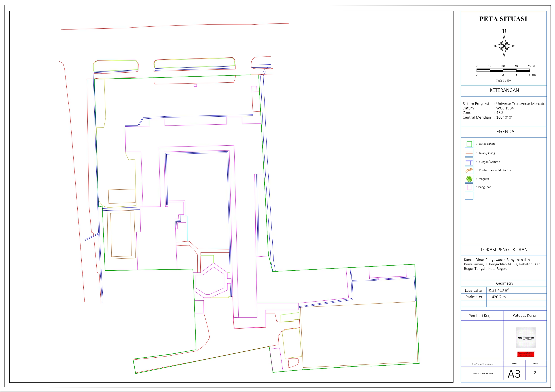Click the Central Meridian 105° 0' 0" value

pyautogui.click(x=504, y=117)
